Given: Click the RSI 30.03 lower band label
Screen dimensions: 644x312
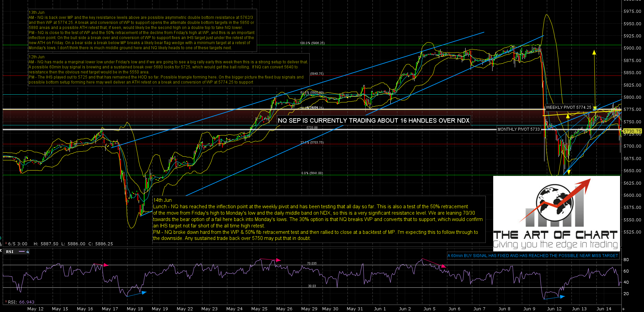Looking at the screenshot, I should 312,286.
